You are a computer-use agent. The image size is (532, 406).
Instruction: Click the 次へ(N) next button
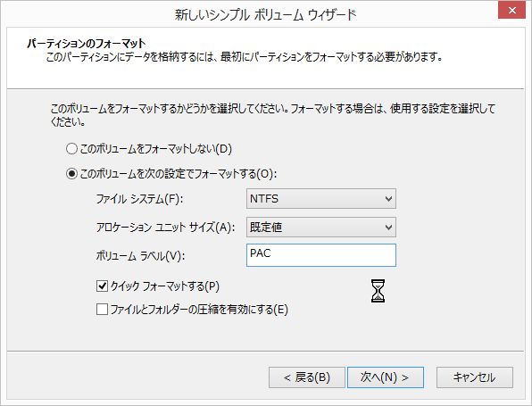(386, 377)
